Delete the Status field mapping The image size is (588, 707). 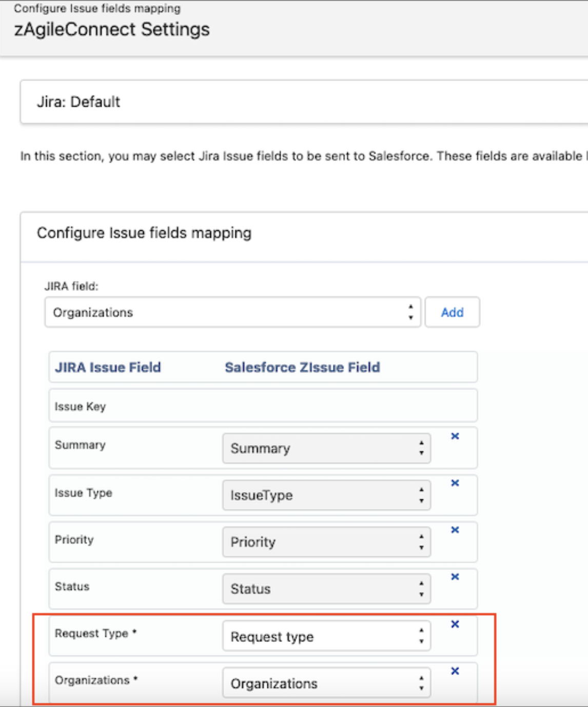455,577
